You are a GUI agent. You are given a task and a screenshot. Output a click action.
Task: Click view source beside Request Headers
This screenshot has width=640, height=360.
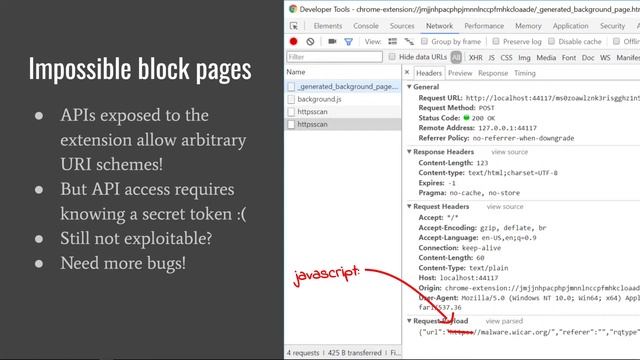pyautogui.click(x=505, y=207)
